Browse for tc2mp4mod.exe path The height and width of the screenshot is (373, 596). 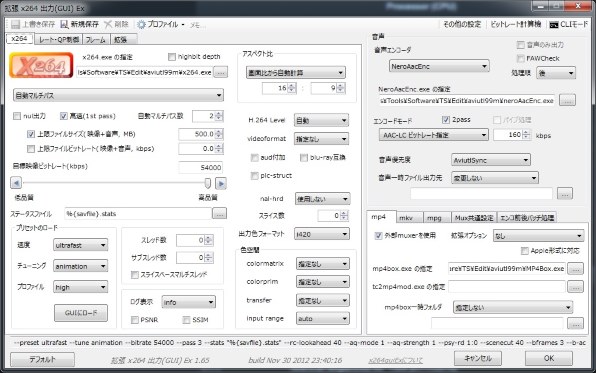point(575,287)
